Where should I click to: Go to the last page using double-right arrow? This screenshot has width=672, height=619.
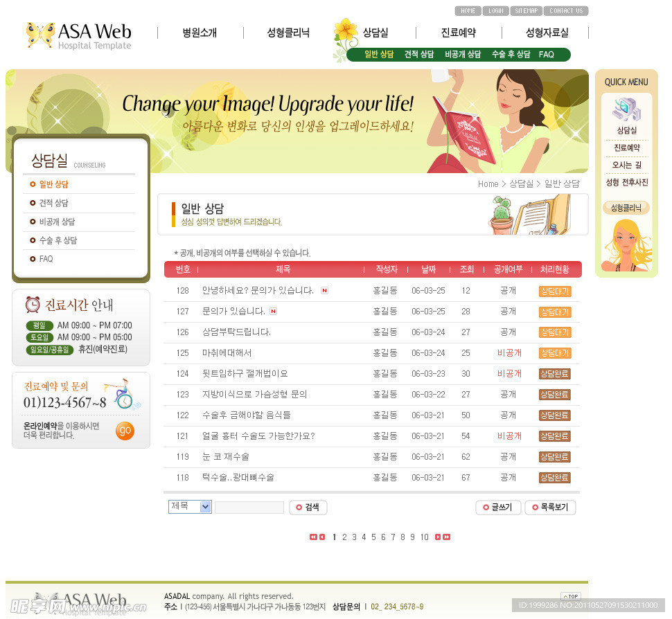point(447,537)
